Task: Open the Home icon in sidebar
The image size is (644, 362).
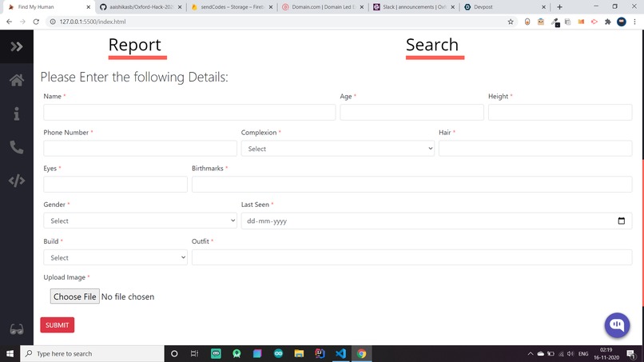Action: pyautogui.click(x=17, y=80)
